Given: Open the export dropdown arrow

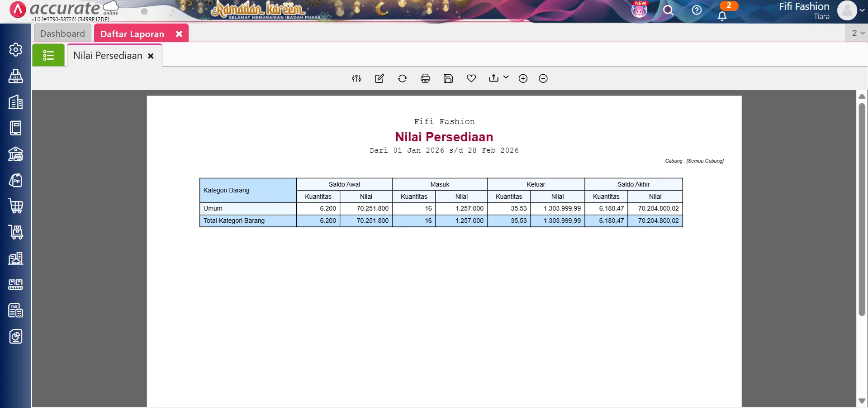Looking at the screenshot, I should click(506, 77).
